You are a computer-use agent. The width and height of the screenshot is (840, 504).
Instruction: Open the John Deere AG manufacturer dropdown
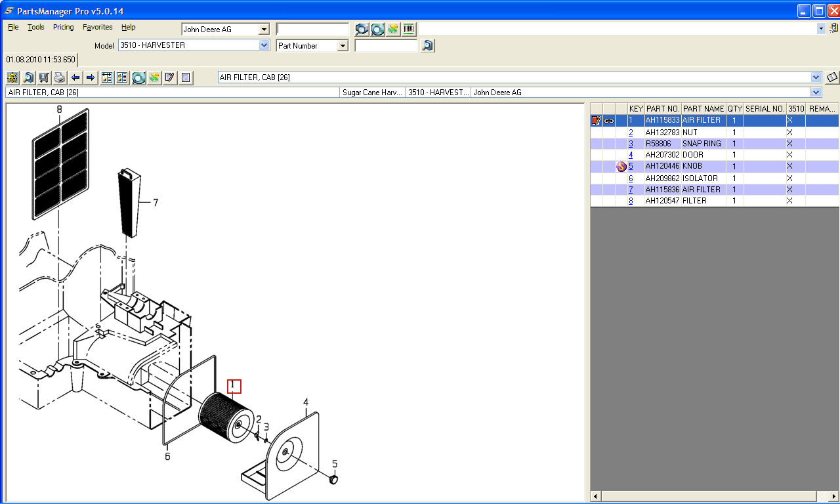pos(264,30)
